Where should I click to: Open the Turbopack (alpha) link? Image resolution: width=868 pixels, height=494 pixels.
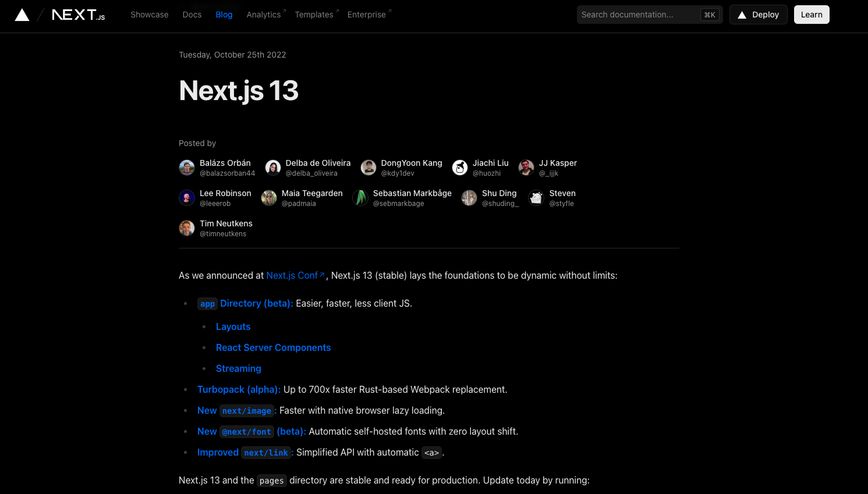[239, 390]
